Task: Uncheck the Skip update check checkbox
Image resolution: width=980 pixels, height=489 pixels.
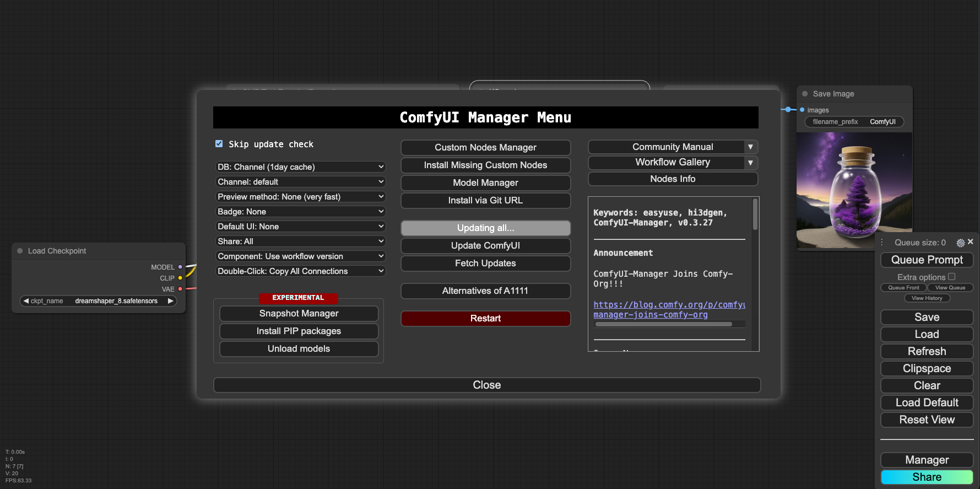Action: click(x=219, y=144)
